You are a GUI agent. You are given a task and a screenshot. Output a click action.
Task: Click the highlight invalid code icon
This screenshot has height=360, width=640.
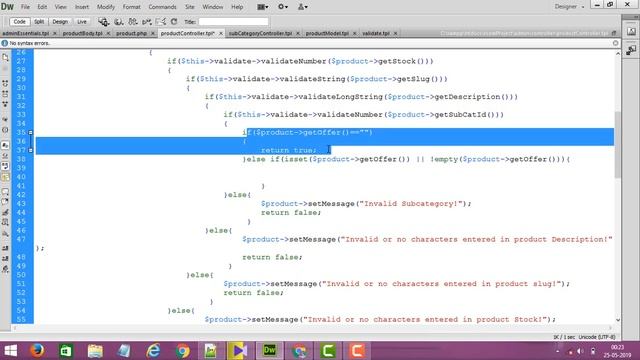(x=5, y=156)
